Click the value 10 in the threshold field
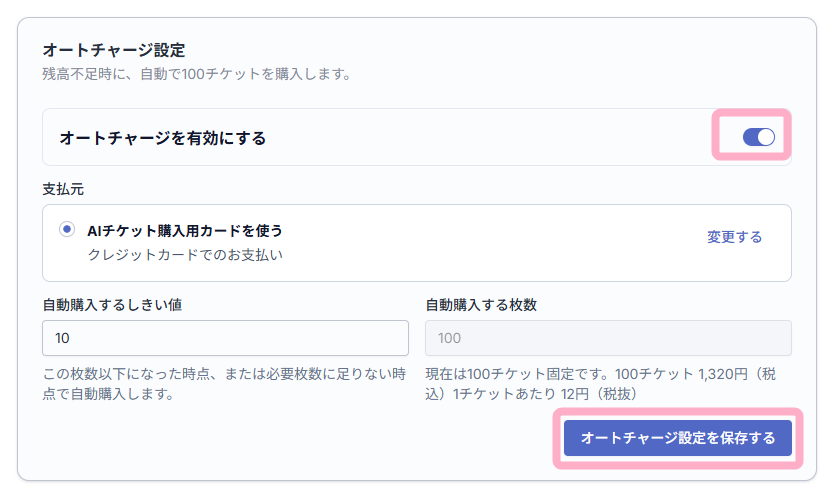Image resolution: width=839 pixels, height=500 pixels. pyautogui.click(x=62, y=338)
